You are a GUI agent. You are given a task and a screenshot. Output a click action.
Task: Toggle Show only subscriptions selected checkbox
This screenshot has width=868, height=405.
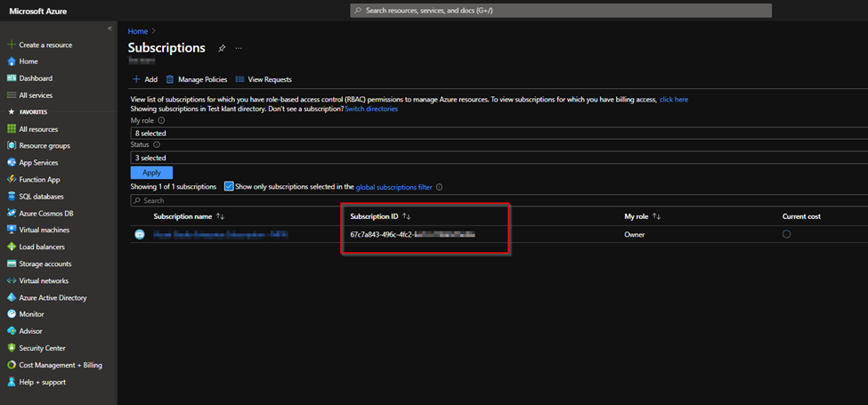(229, 186)
